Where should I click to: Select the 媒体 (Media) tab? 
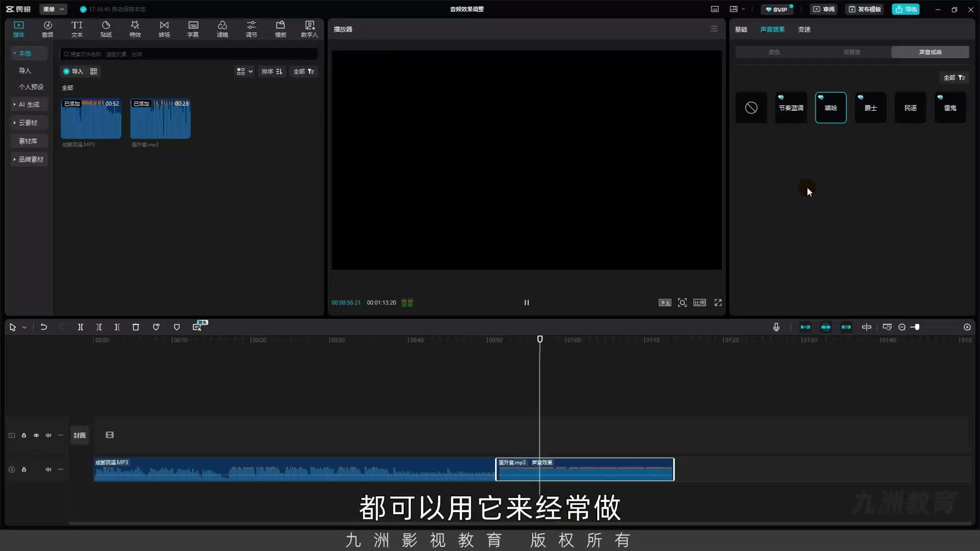click(x=19, y=29)
